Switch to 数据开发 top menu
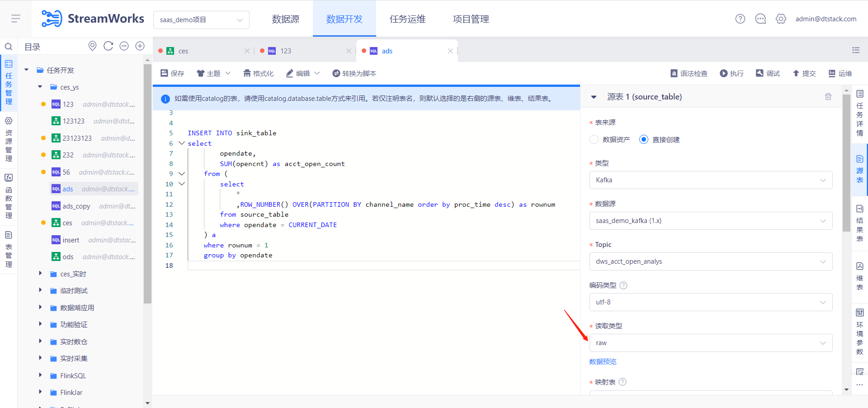This screenshot has height=408, width=868. pyautogui.click(x=344, y=19)
